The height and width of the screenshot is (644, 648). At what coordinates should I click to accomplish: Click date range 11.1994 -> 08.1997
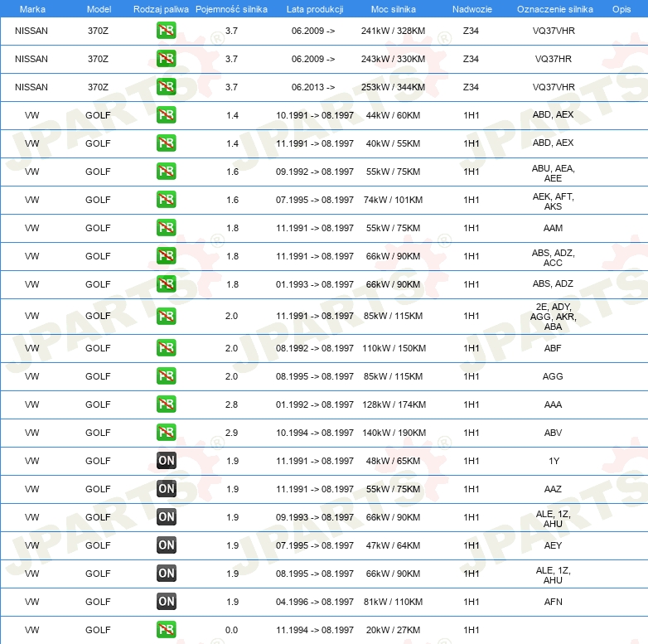point(315,630)
